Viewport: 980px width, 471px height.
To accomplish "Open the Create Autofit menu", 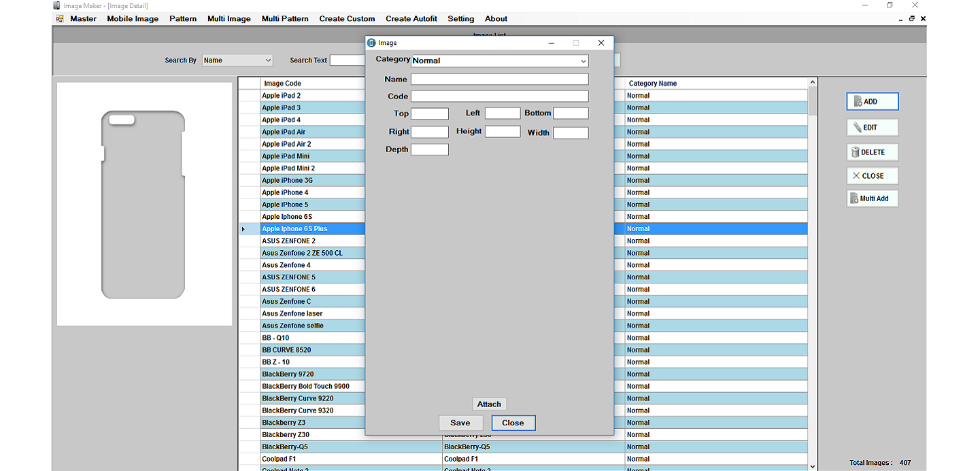I will 411,18.
